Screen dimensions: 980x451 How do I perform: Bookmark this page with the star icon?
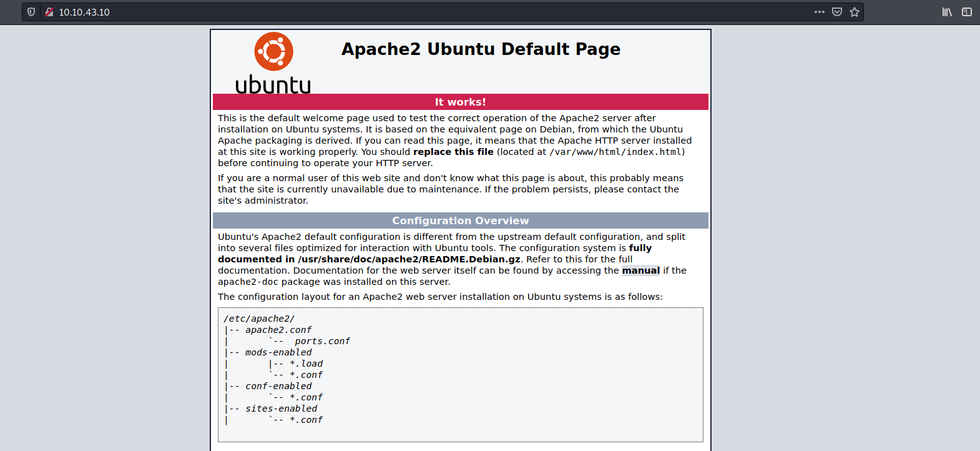point(855,12)
